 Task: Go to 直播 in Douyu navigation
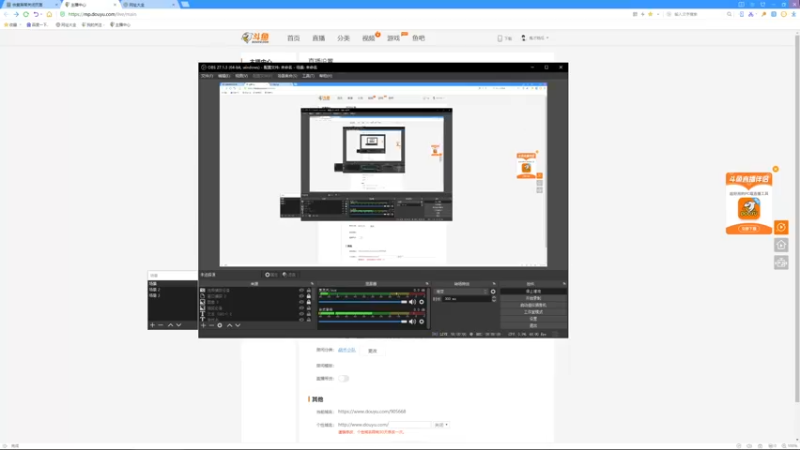[318, 38]
